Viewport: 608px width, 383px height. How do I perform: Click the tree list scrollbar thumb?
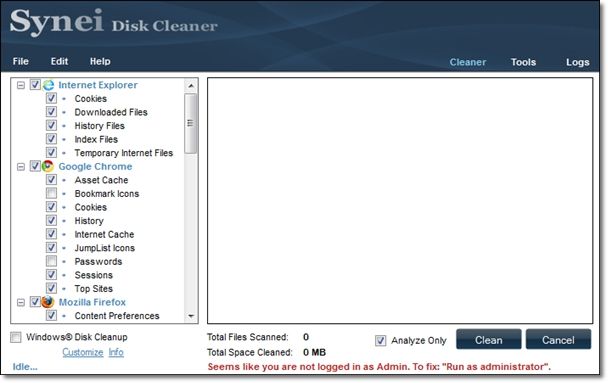[x=190, y=124]
